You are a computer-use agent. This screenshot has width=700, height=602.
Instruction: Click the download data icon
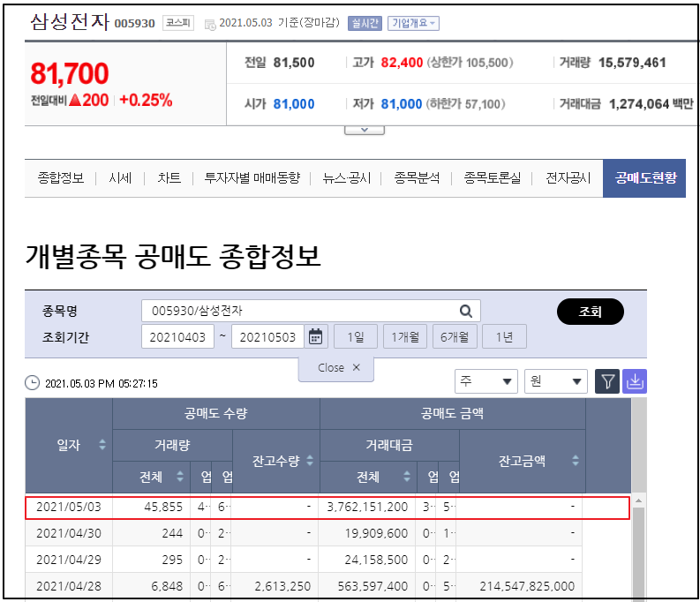tap(635, 381)
